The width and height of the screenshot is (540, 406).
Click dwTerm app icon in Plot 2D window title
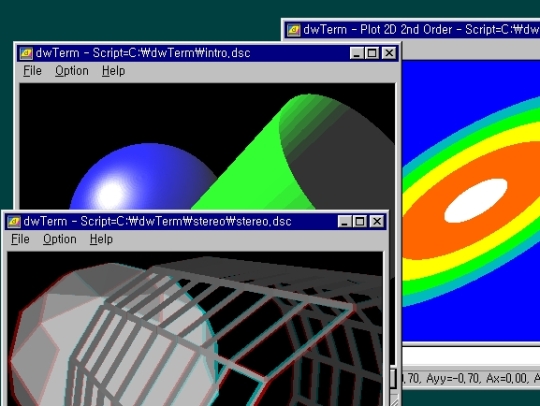pos(293,30)
